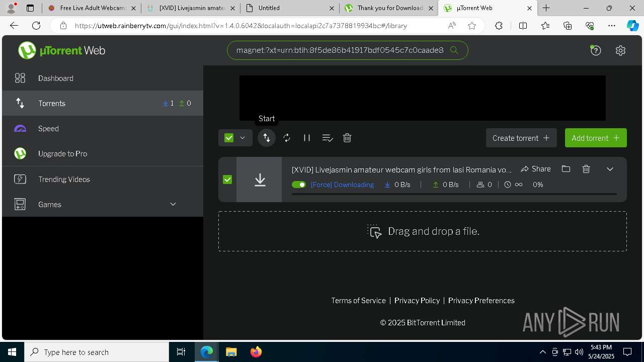The image size is (644, 362).
Task: Pause selected torrents
Action: (x=307, y=138)
